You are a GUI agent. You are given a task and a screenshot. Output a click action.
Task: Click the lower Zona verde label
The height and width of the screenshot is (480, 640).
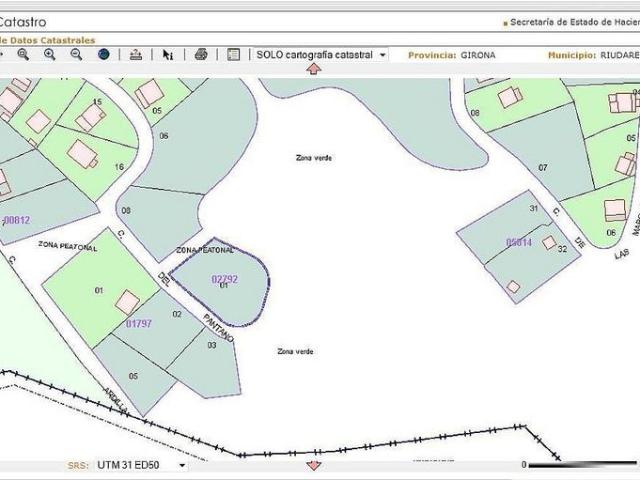click(x=296, y=351)
